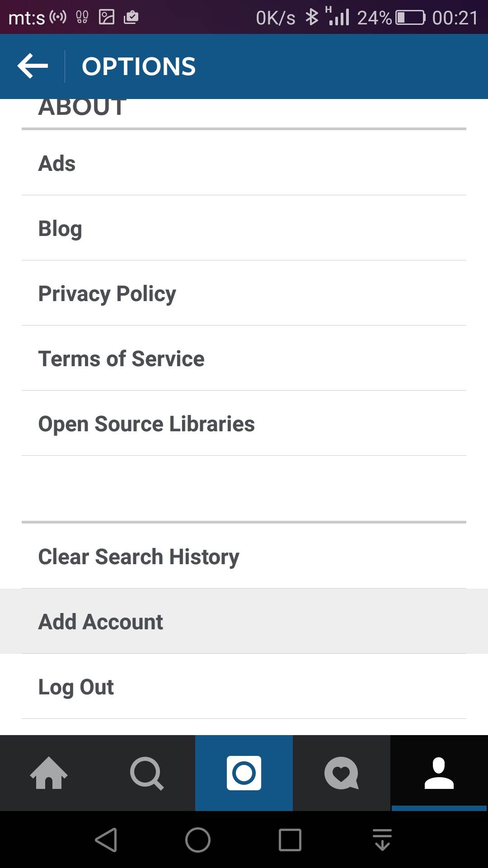
Task: Tap the hide navigation bar arrow icon
Action: click(382, 840)
